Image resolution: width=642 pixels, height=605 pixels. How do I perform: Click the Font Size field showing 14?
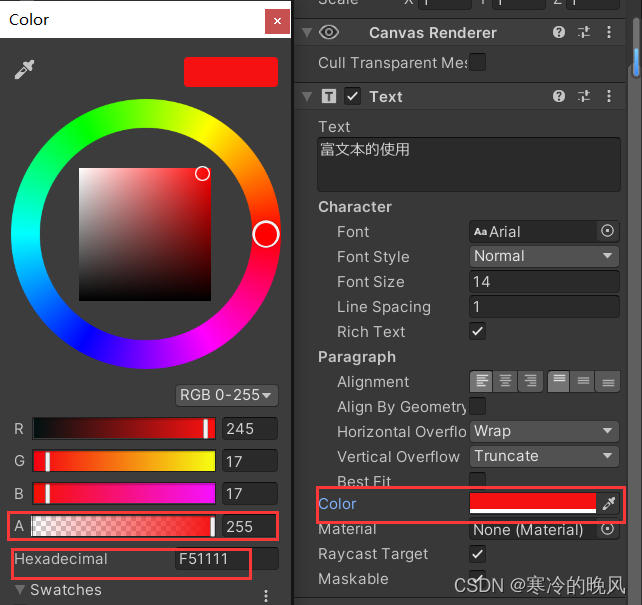(x=544, y=282)
